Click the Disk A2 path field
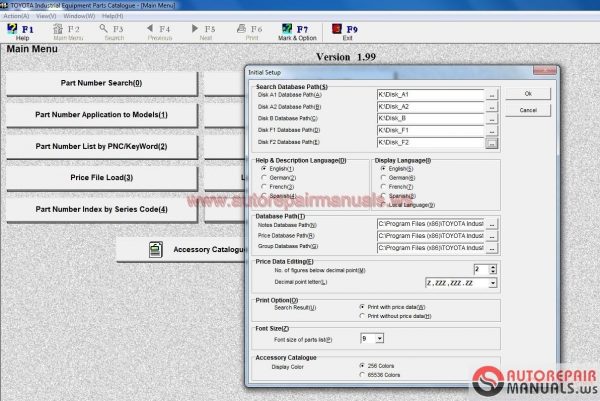Image resolution: width=600 pixels, height=401 pixels. [430, 107]
